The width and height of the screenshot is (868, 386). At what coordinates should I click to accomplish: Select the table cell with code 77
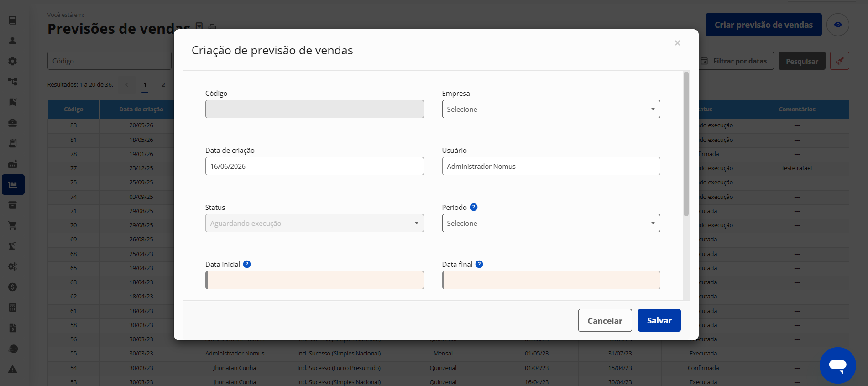pos(73,168)
